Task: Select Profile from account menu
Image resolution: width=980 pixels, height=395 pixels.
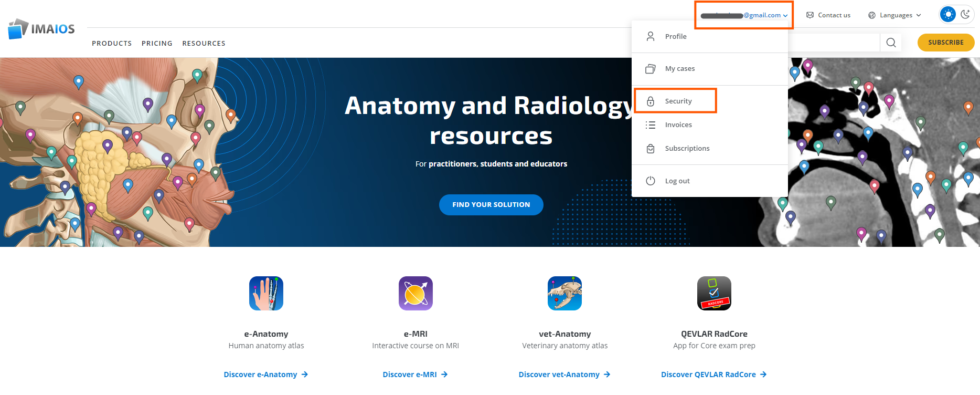Action: (675, 36)
